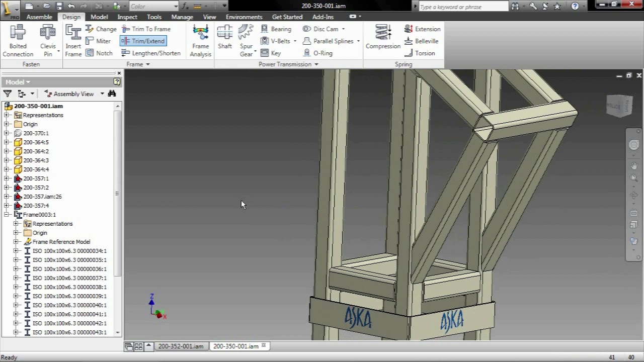The height and width of the screenshot is (362, 644).
Task: Click the Insert Frame tool
Action: point(73,41)
